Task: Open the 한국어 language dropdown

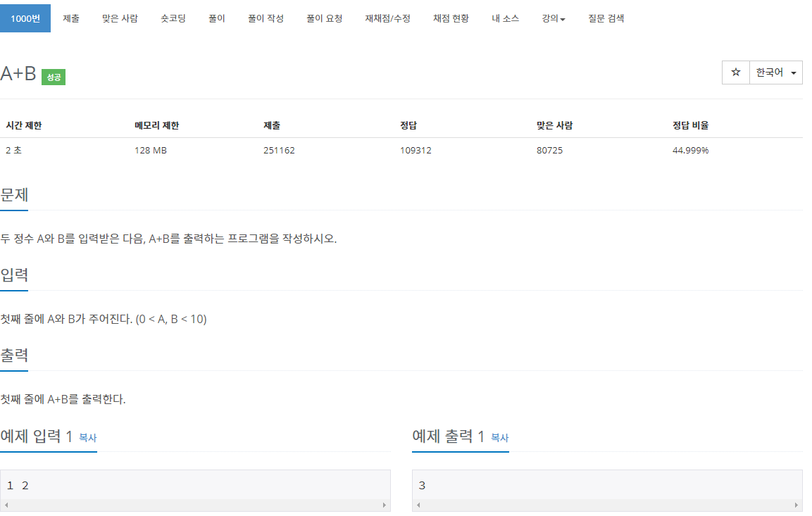Action: (776, 73)
